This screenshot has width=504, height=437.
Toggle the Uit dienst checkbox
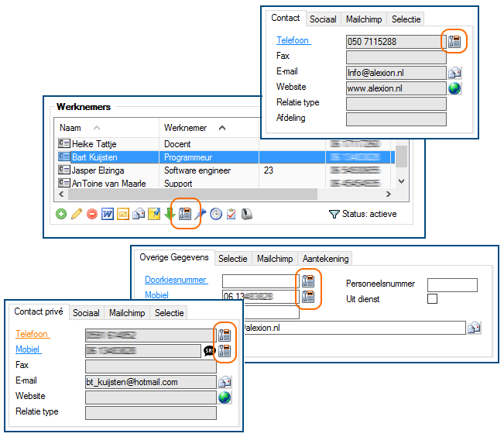tap(432, 298)
